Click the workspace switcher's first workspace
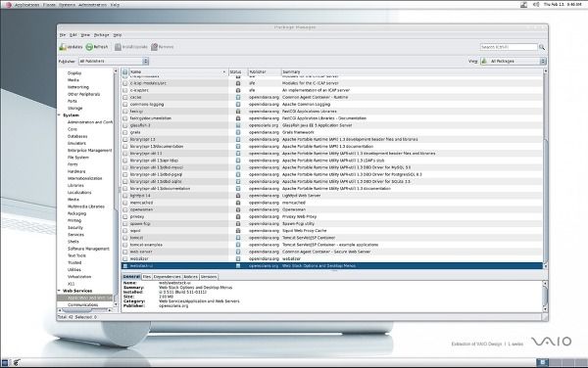 542,362
